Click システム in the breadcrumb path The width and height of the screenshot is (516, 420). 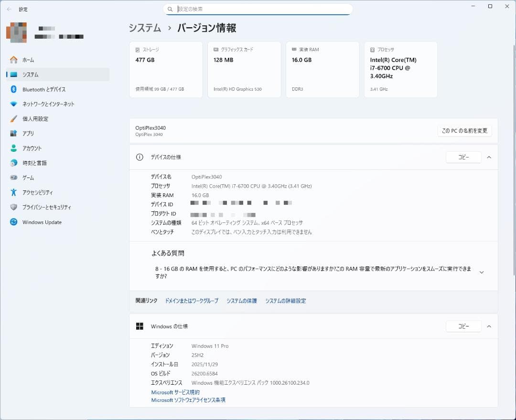click(x=144, y=28)
